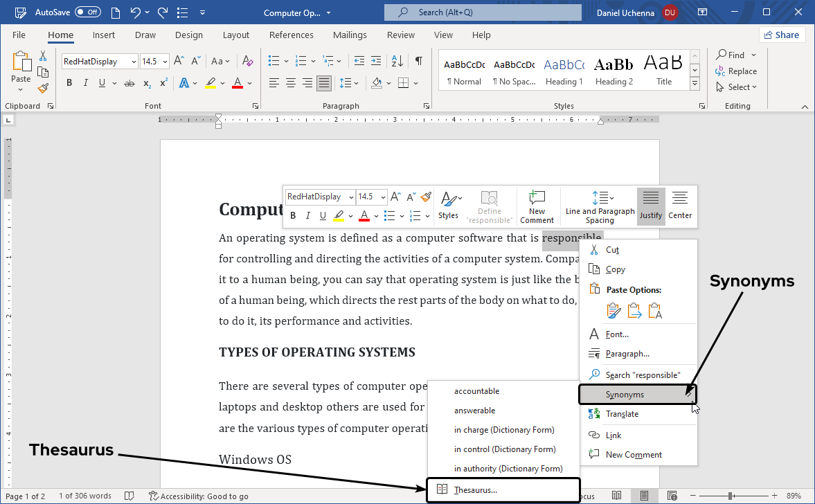
Task: Open the font name dropdown in ribbon
Action: point(132,62)
